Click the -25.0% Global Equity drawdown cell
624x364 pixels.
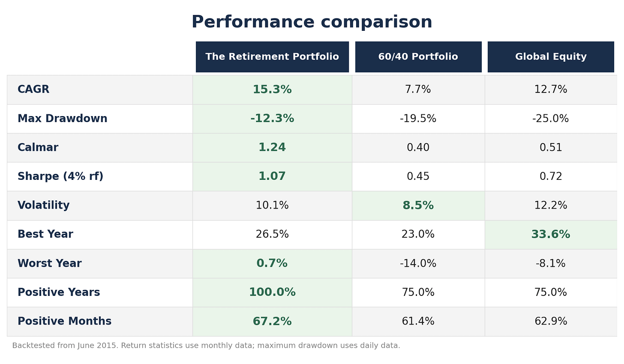point(551,119)
